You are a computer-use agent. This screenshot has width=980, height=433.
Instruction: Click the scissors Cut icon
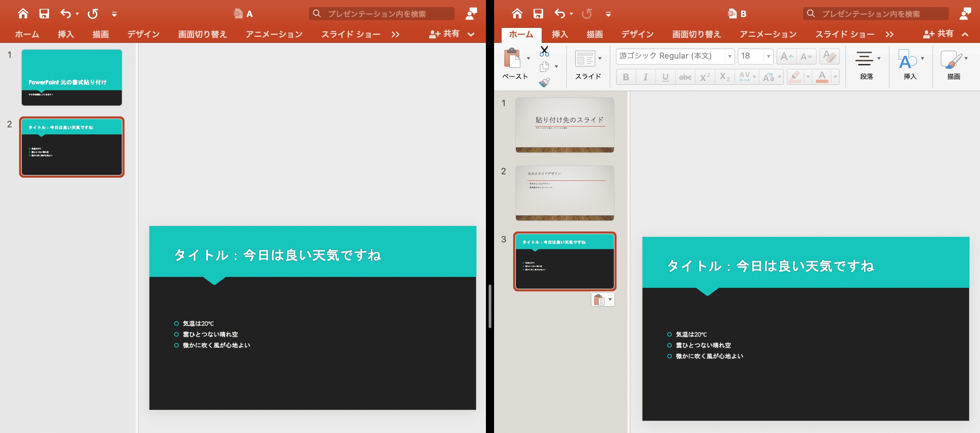pyautogui.click(x=544, y=51)
